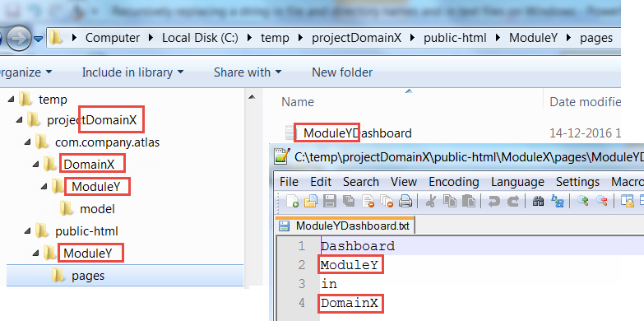644x321 pixels.
Task: Sort by the Date modified column header
Action: 585,101
